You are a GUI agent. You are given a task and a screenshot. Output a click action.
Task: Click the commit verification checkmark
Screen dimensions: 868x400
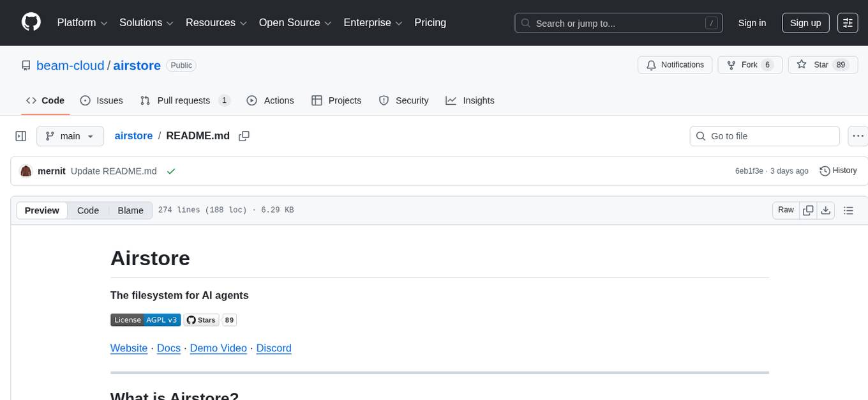171,171
